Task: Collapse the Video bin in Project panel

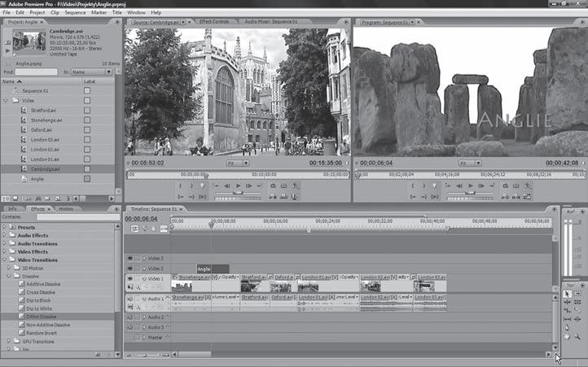Action: (x=5, y=100)
